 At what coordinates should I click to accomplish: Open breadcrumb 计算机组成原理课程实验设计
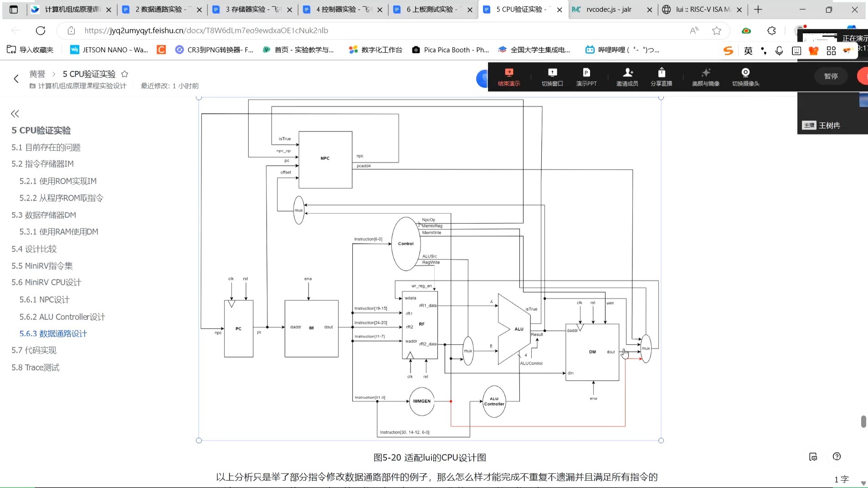pos(82,86)
